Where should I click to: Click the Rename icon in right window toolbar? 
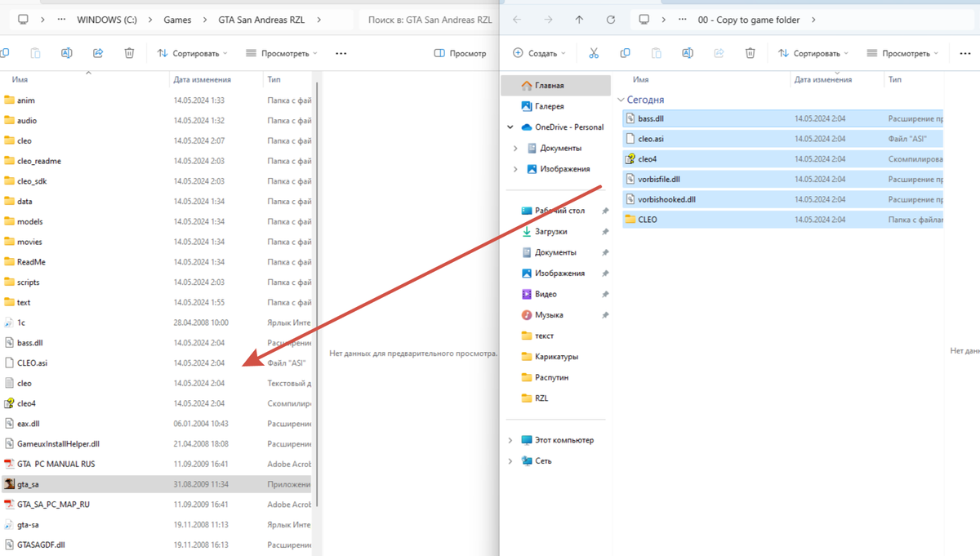click(688, 53)
